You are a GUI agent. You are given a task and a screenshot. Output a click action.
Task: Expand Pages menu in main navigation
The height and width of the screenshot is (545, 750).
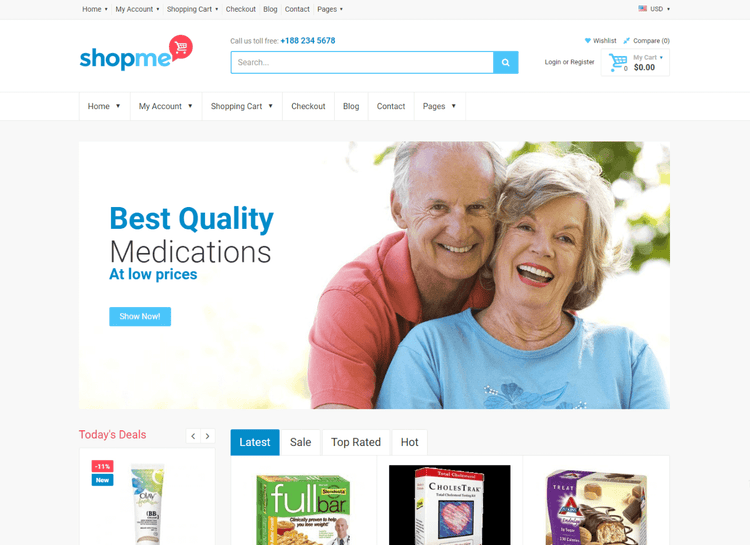tap(439, 106)
